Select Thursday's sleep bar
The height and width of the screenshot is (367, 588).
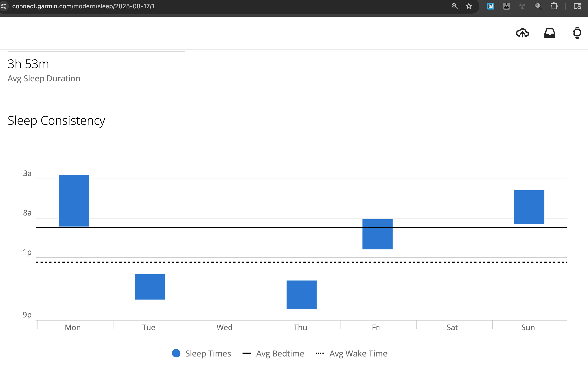coord(301,295)
